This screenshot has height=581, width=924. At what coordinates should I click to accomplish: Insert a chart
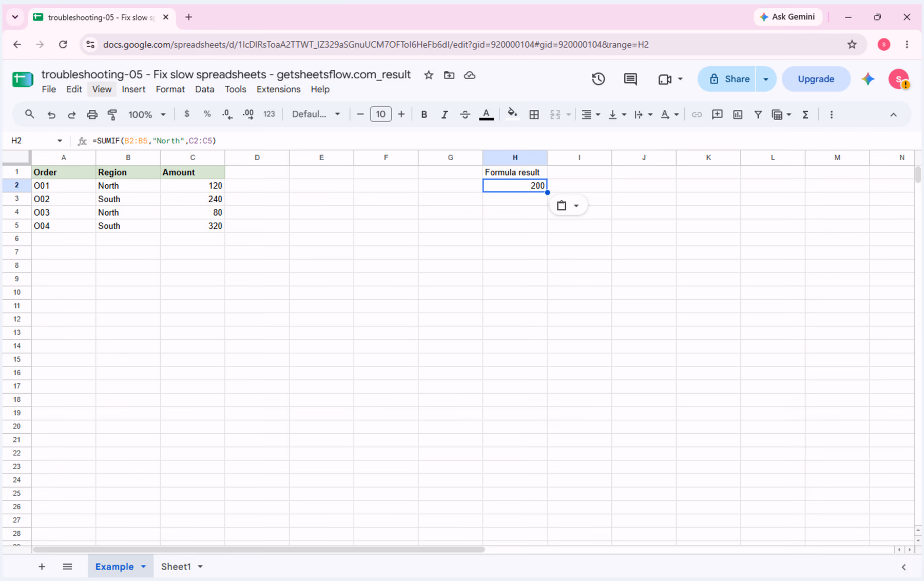[738, 114]
